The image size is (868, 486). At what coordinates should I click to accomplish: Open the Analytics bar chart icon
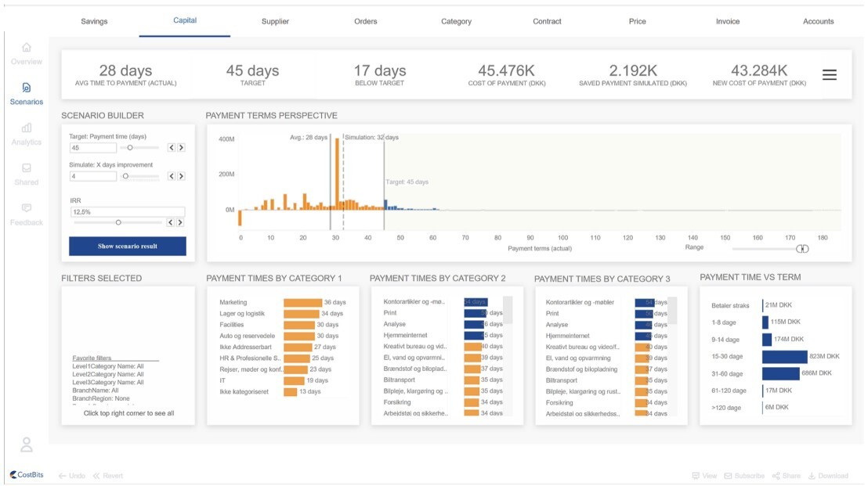(x=27, y=128)
